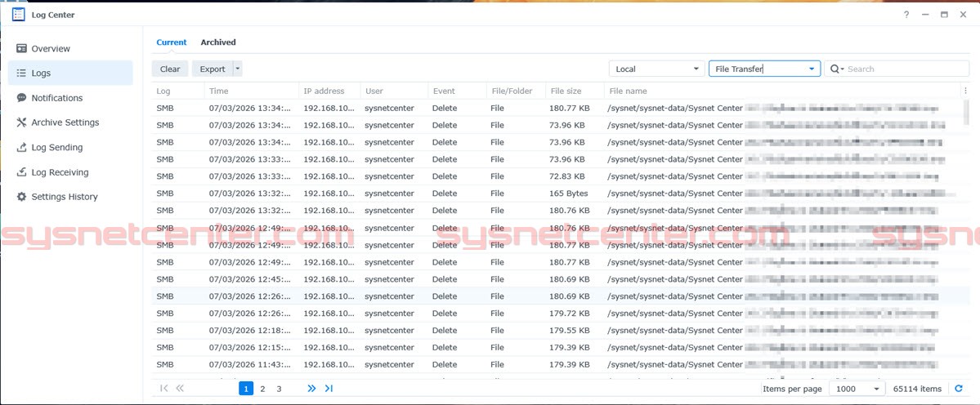Image resolution: width=980 pixels, height=405 pixels.
Task: Open the Items per page dropdown
Action: pos(857,389)
